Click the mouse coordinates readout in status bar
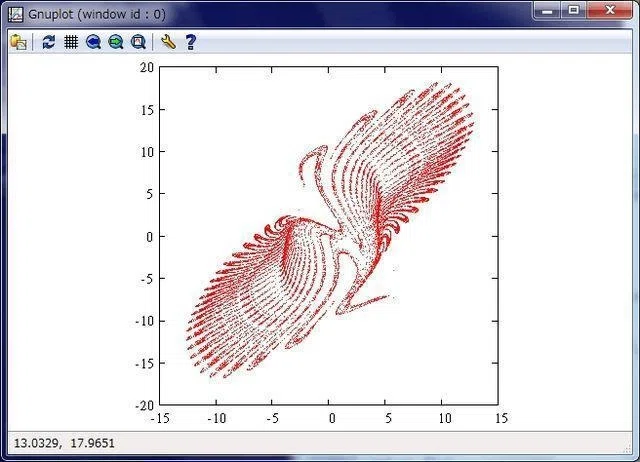Screen dimensions: 640x462 coord(64,443)
